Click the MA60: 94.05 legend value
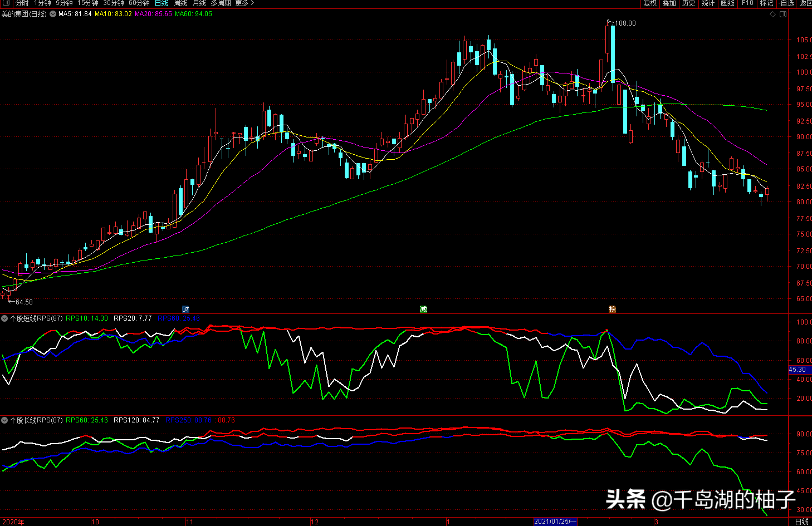Image resolution: width=812 pixels, height=526 pixels. [x=194, y=14]
